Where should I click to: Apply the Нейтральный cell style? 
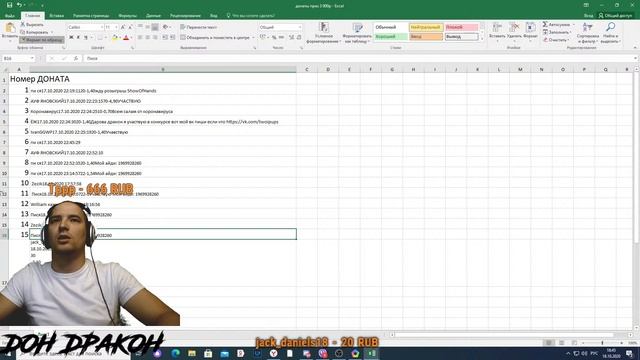426,27
